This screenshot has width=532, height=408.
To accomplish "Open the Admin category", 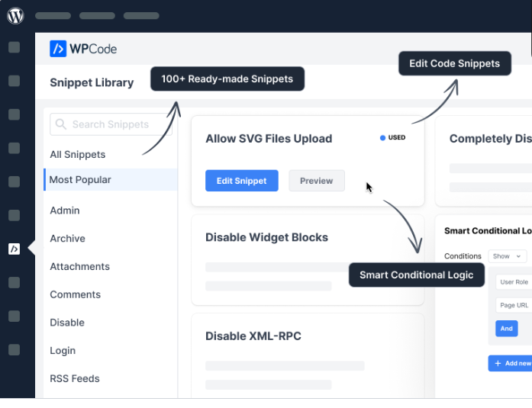I will pyautogui.click(x=65, y=210).
